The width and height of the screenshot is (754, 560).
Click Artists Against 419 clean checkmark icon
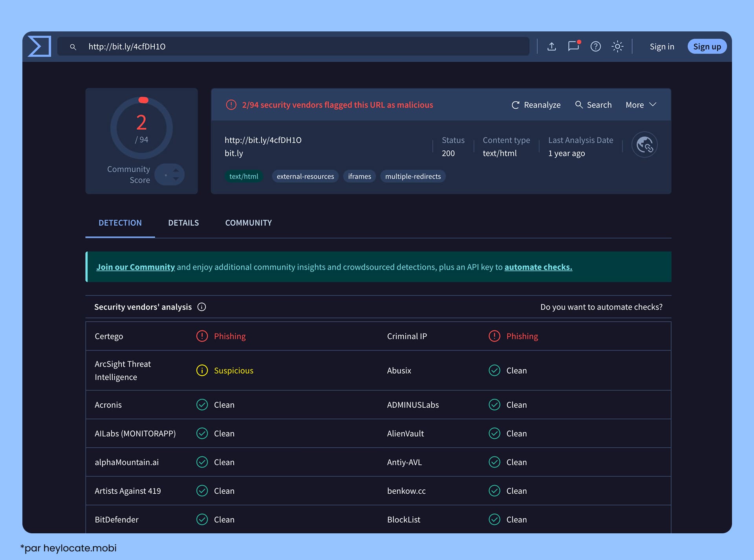(x=202, y=491)
